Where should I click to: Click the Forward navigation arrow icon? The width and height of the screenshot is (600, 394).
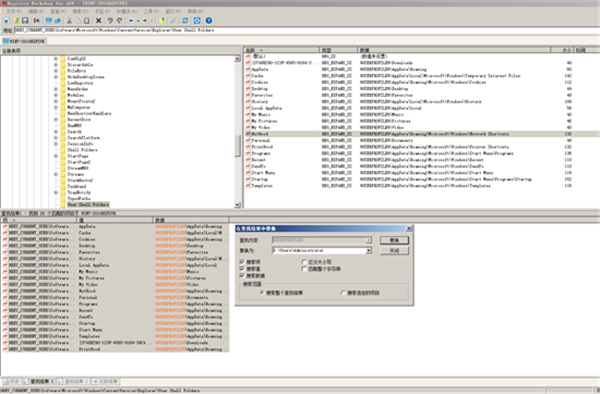[145, 21]
